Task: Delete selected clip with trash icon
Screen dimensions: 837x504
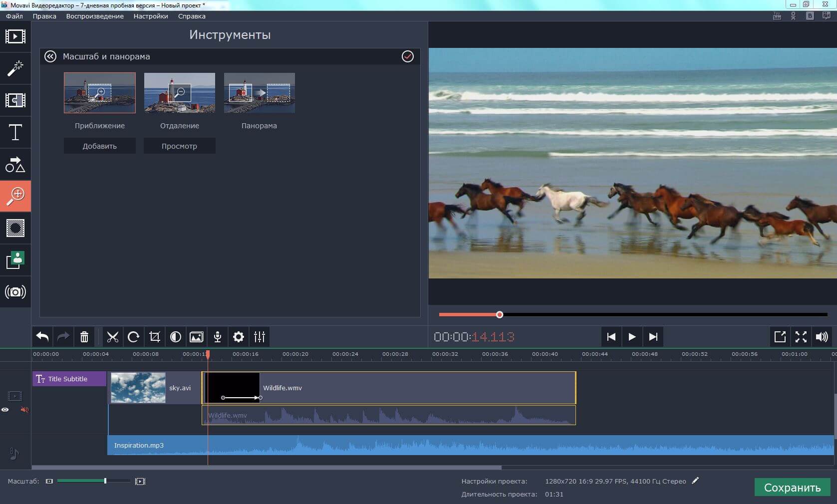Action: click(84, 337)
